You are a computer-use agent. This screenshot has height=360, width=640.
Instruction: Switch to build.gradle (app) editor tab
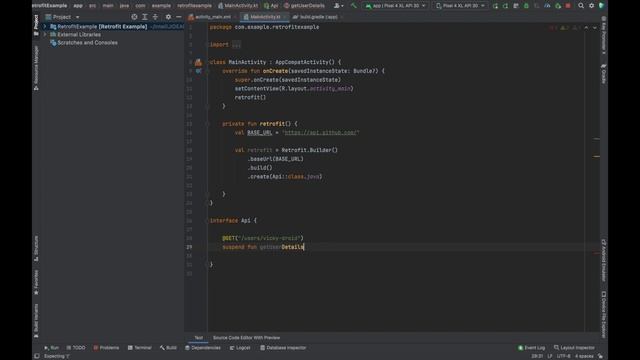[x=317, y=17]
